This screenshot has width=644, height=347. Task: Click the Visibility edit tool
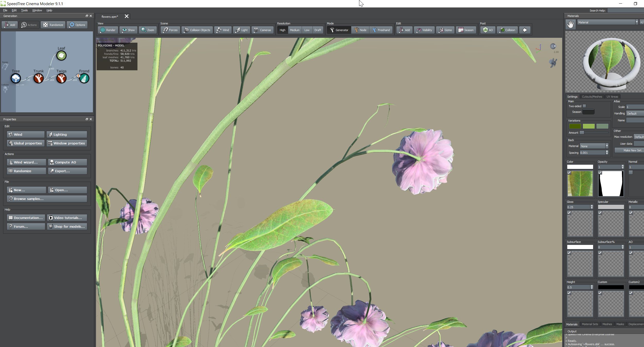point(424,30)
